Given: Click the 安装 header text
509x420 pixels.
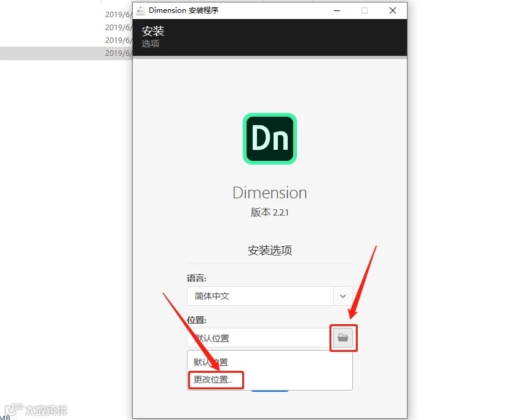Looking at the screenshot, I should (153, 31).
